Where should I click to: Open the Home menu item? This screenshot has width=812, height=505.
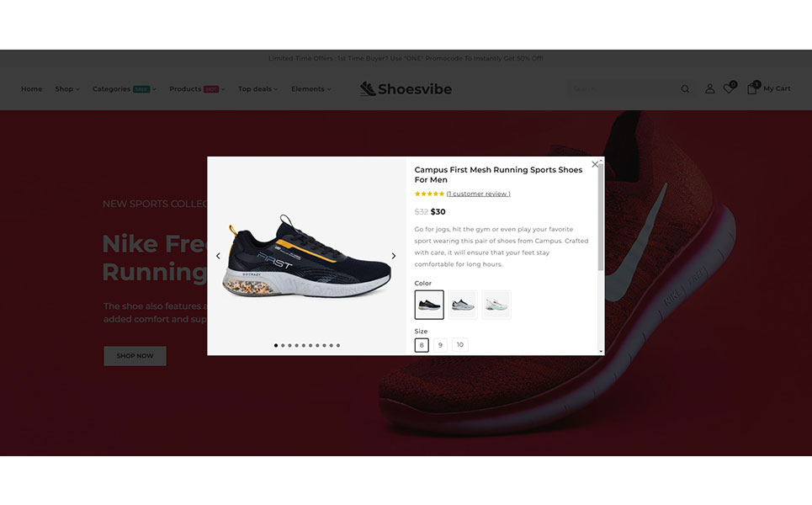point(32,89)
